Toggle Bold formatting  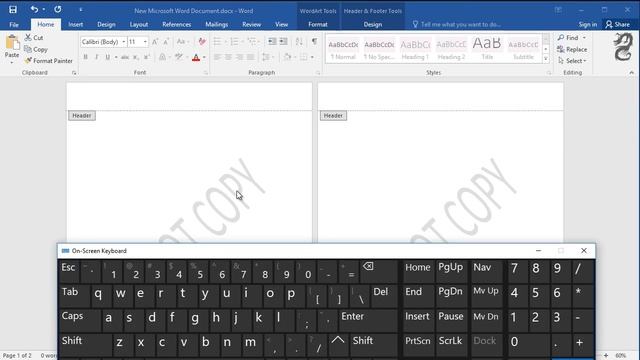click(85, 57)
